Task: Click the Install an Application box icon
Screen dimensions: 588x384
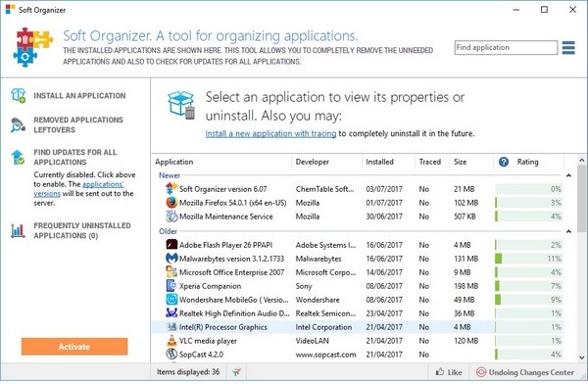Action: [18, 96]
